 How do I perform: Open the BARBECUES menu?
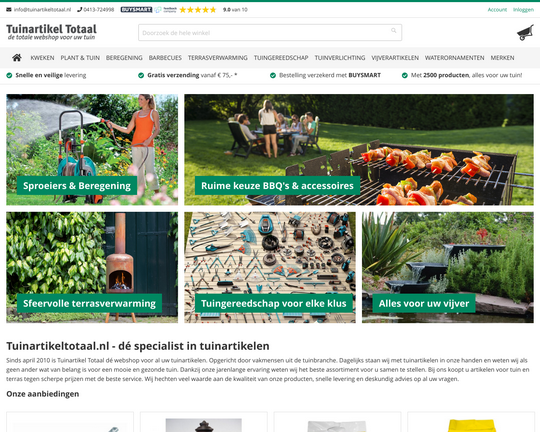tap(165, 58)
